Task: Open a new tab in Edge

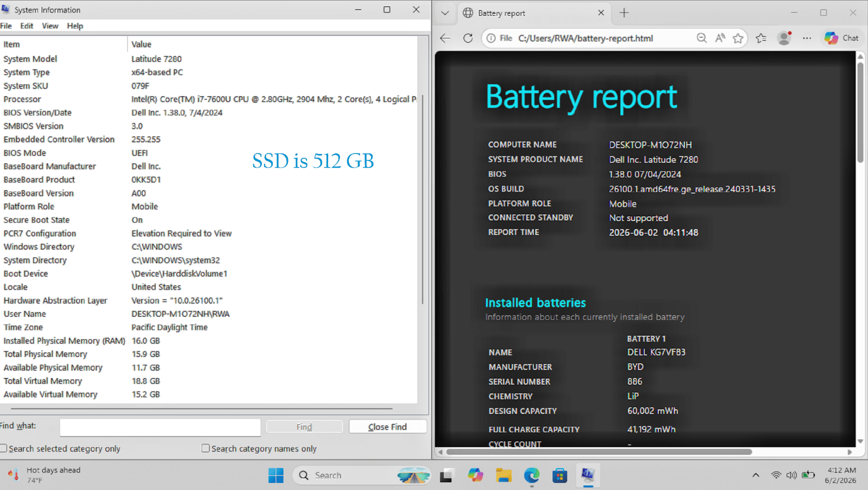Action: tap(624, 13)
